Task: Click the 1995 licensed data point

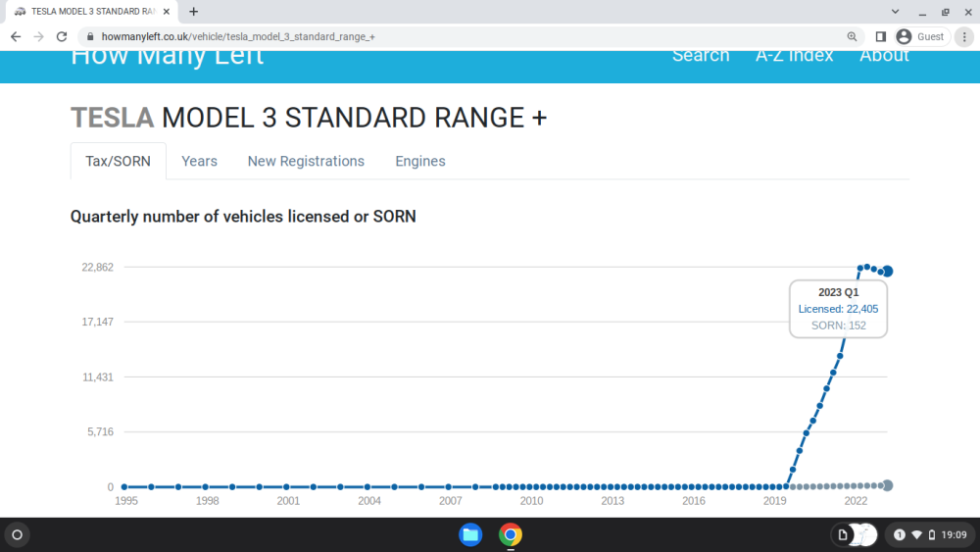Action: pos(124,487)
